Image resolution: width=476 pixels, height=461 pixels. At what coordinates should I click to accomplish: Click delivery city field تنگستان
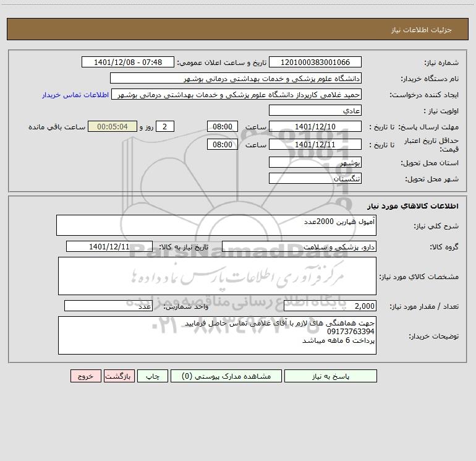click(x=315, y=178)
